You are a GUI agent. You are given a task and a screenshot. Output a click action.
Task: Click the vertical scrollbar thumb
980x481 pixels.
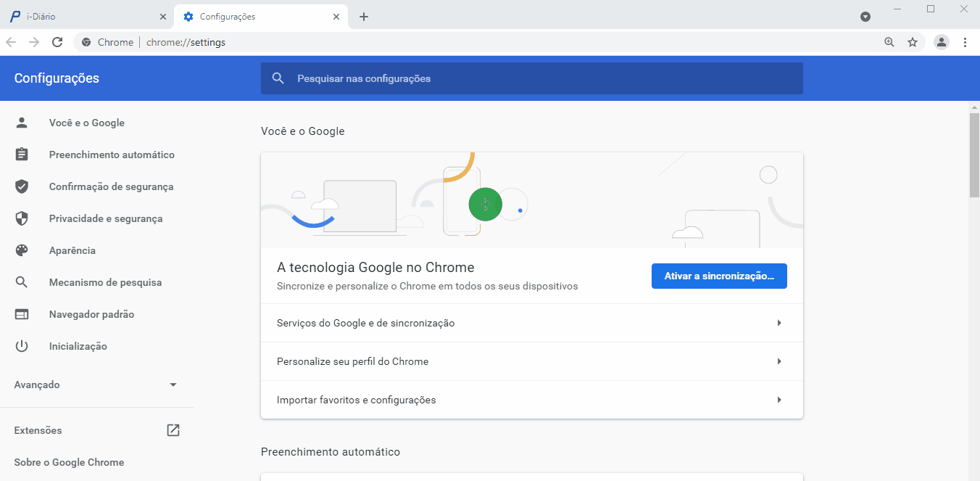click(x=974, y=155)
